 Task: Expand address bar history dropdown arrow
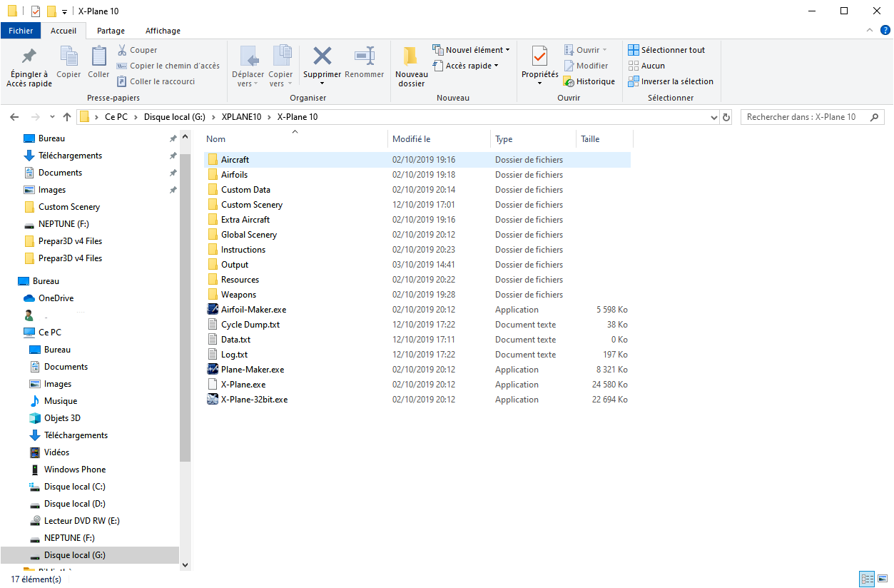coord(714,117)
